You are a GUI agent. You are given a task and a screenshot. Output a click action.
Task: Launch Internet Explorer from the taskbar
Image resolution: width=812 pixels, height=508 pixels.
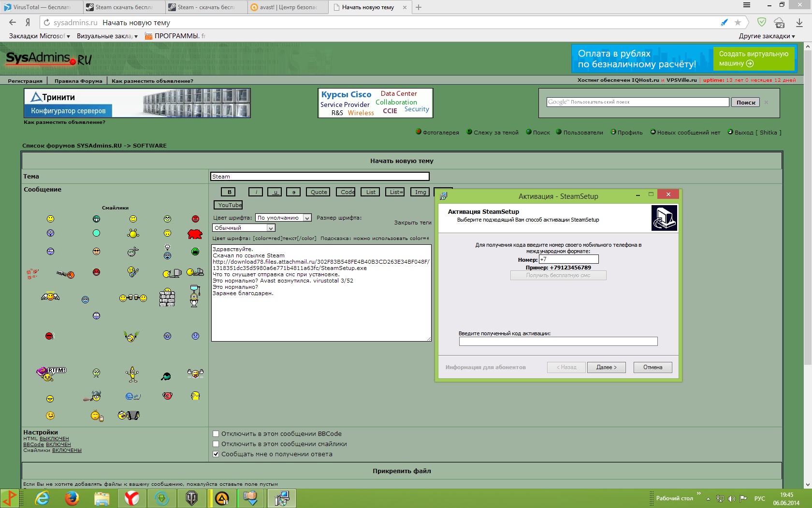pos(43,498)
